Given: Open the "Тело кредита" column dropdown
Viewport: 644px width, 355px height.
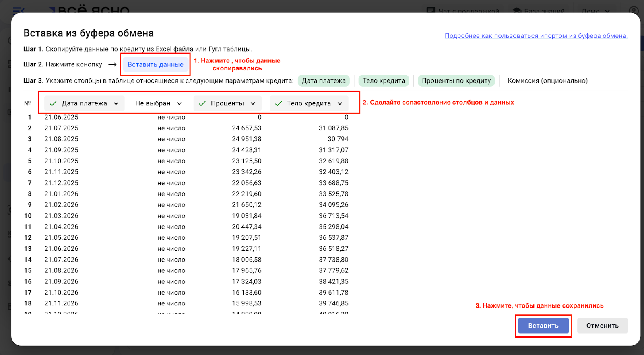Looking at the screenshot, I should coord(309,103).
